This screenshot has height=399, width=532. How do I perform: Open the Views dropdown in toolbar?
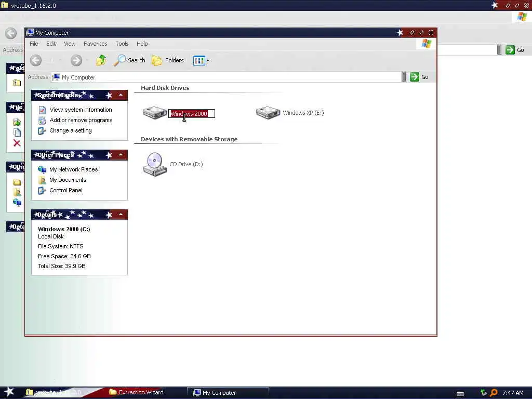[201, 61]
